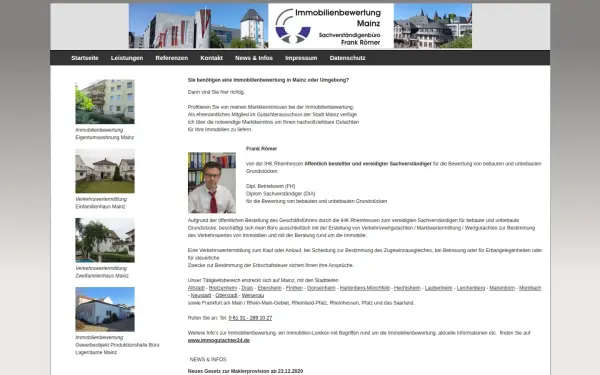Open the Einfamilienhaus Mainz house thumbnail
This screenshot has width=600, height=375.
pos(105,171)
